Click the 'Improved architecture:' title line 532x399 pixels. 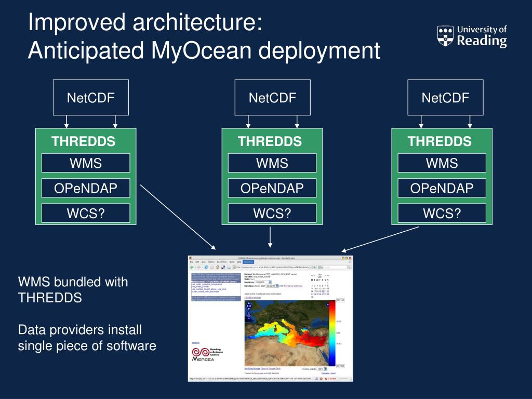[x=145, y=22]
